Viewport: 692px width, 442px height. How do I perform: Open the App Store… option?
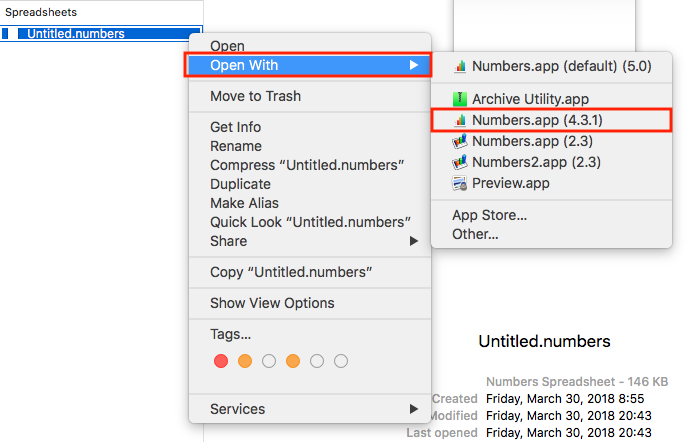pos(489,215)
